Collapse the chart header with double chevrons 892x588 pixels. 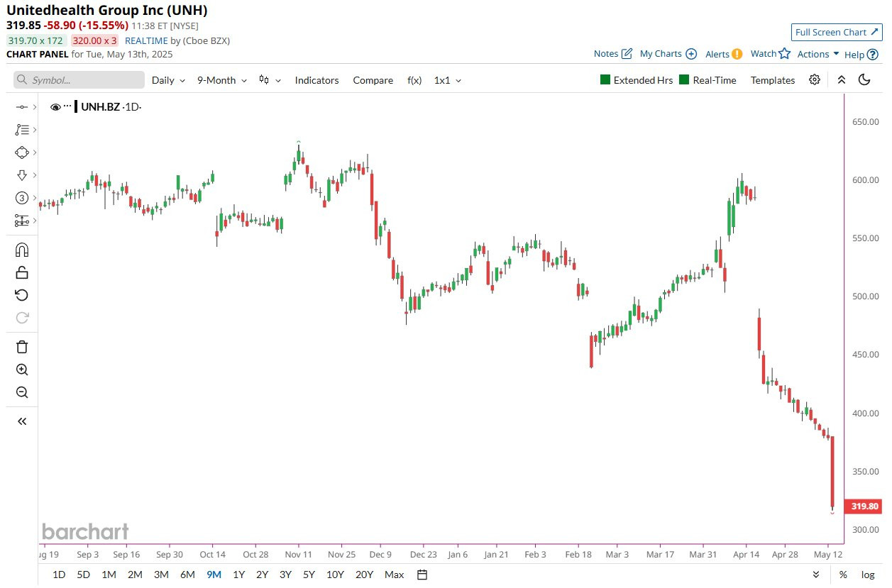(x=841, y=79)
